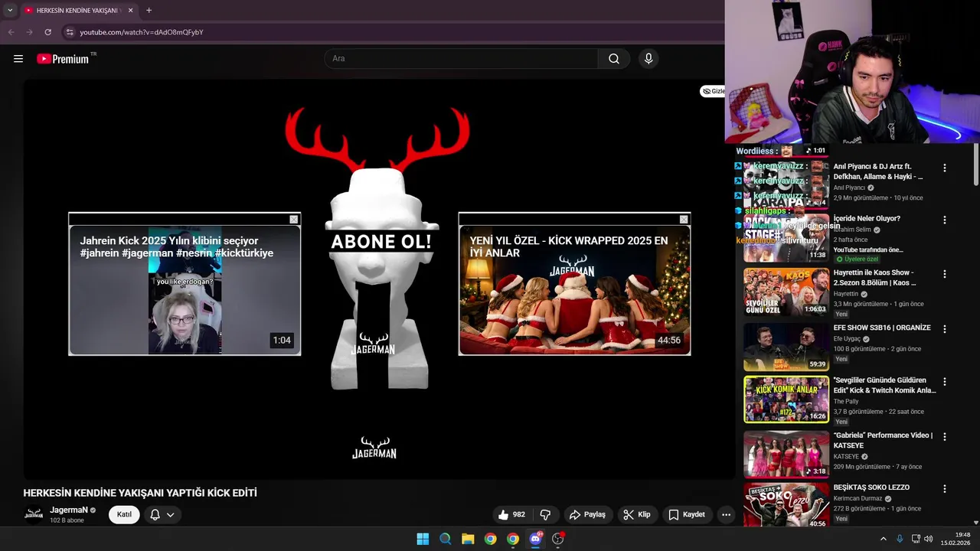Open options for BEŞİKTAŞ SOKO LEZZO video
Viewport: 980px width, 551px height.
click(x=944, y=488)
